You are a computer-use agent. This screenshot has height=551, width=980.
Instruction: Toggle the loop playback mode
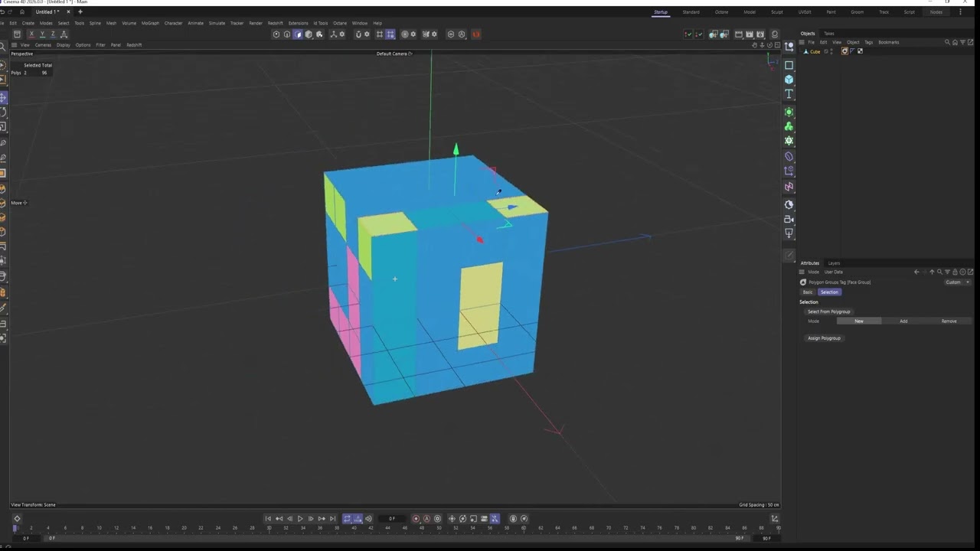[347, 519]
